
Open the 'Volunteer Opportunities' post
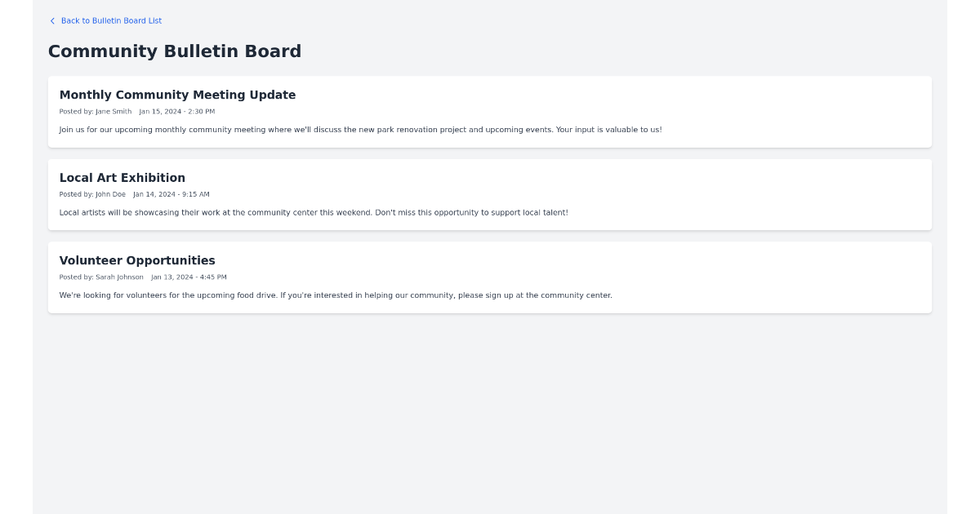(x=136, y=260)
